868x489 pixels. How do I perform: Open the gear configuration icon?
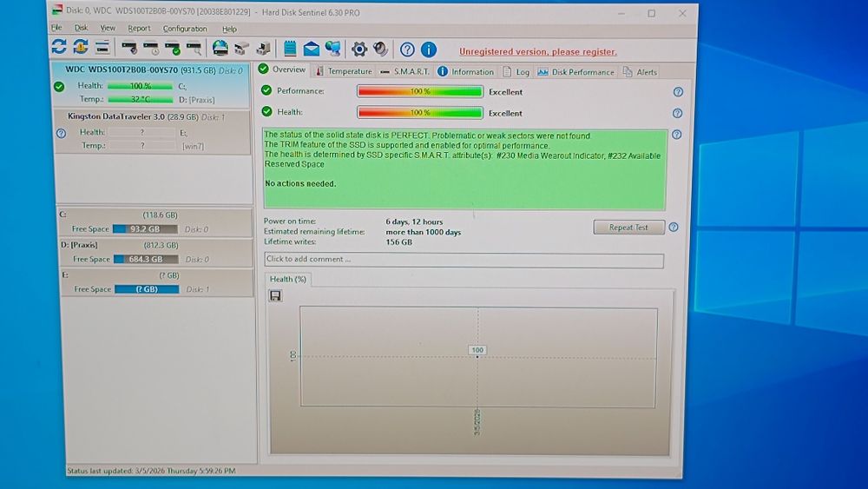coord(358,50)
